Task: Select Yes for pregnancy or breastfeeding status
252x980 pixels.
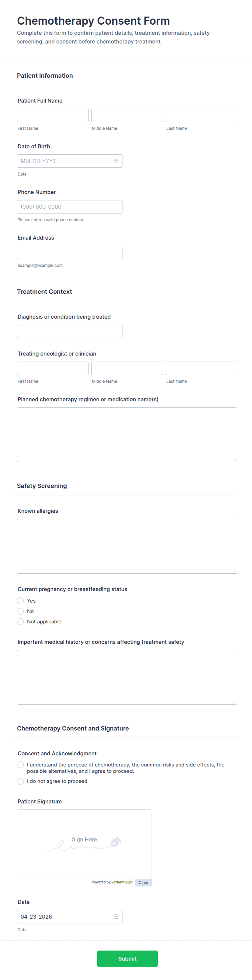Action: pyautogui.click(x=20, y=601)
